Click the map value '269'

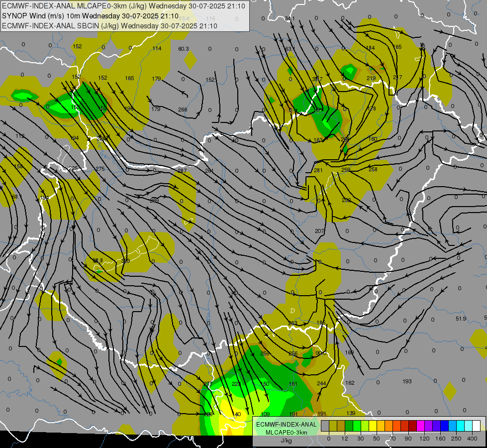coord(154,201)
